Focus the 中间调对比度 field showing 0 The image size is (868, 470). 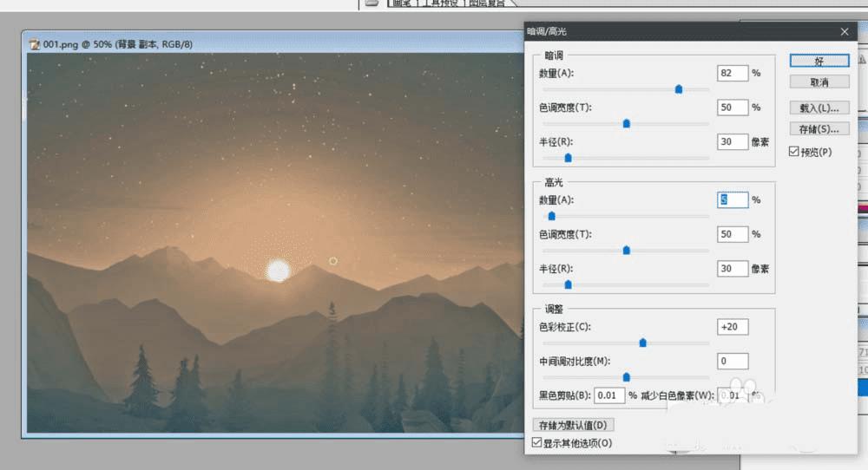(733, 361)
